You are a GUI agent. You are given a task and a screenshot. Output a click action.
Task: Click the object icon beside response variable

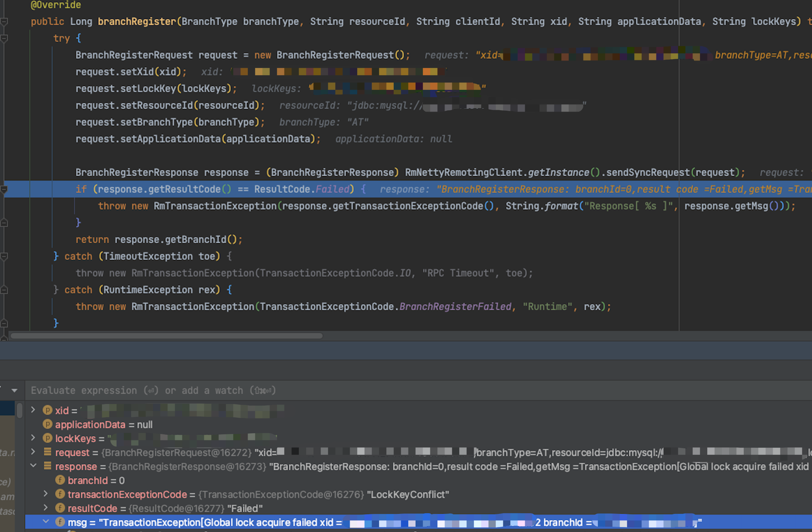47,466
